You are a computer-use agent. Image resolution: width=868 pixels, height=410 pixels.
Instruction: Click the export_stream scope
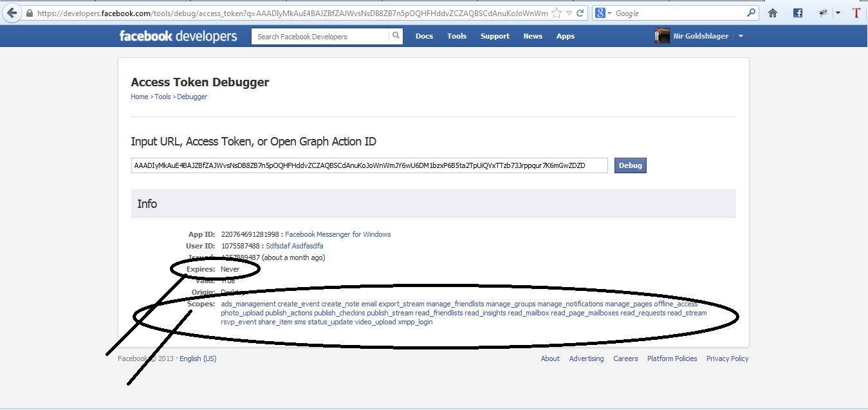402,304
